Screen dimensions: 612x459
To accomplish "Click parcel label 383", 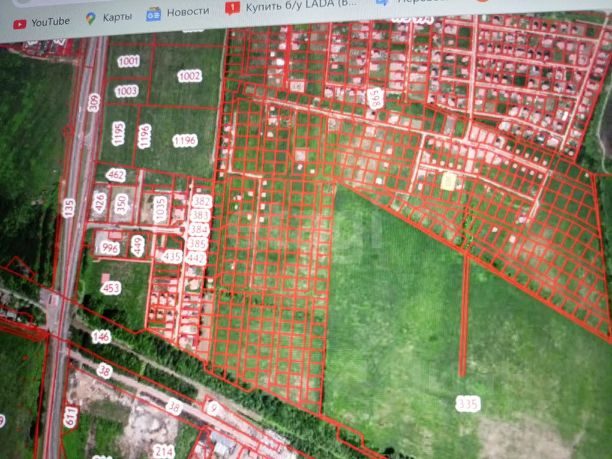I will tap(201, 215).
